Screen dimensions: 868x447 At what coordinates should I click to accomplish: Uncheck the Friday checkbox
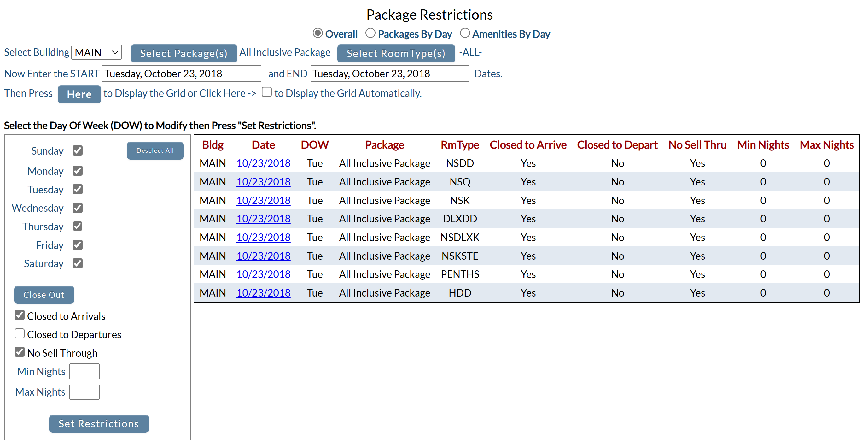[78, 245]
